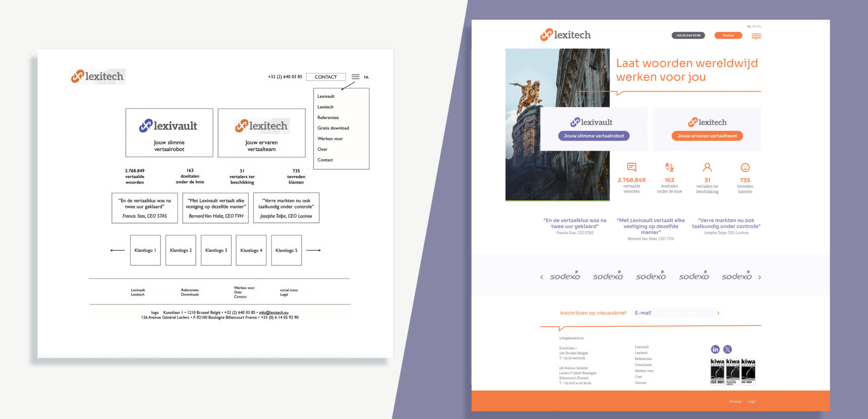Click the wireframe Bernard Van Halst testimonial box
The image size is (868, 419).
pos(215,207)
